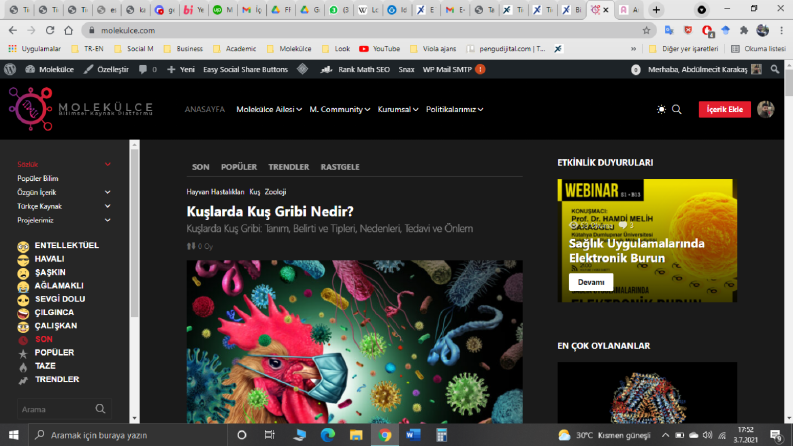Viewport: 793px width, 446px height.
Task: Go to ANASAYFA in the main menu
Action: (x=204, y=109)
